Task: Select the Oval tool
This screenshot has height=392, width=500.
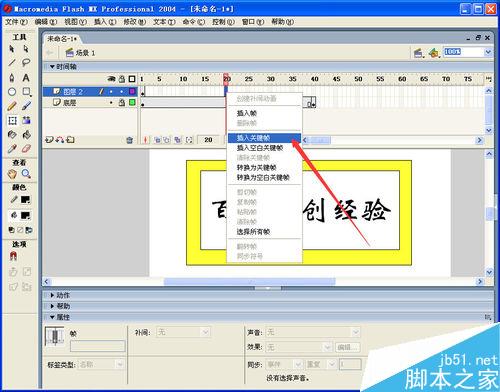Action: 12,92
